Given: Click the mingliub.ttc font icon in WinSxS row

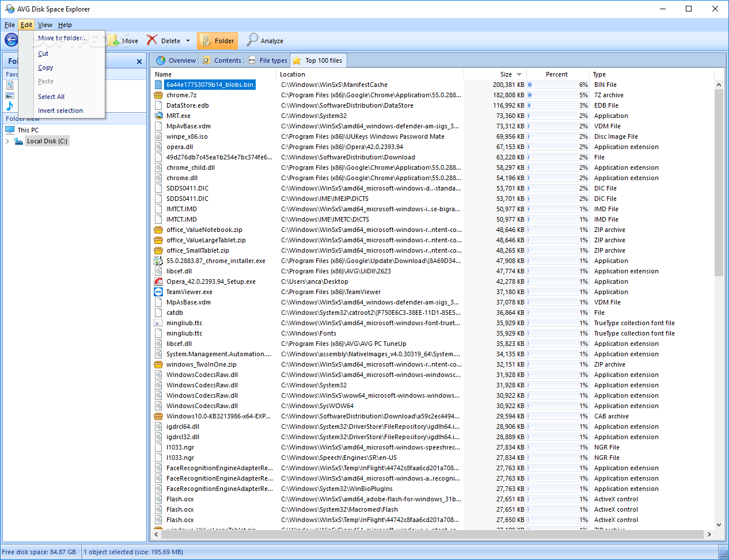Looking at the screenshot, I should pos(158,323).
